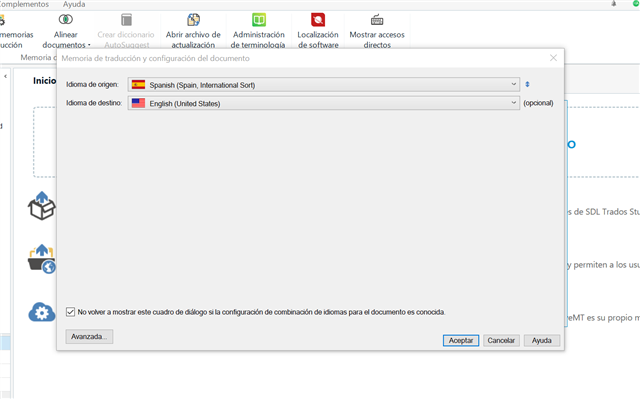Click the Idioma de destino label

94,103
